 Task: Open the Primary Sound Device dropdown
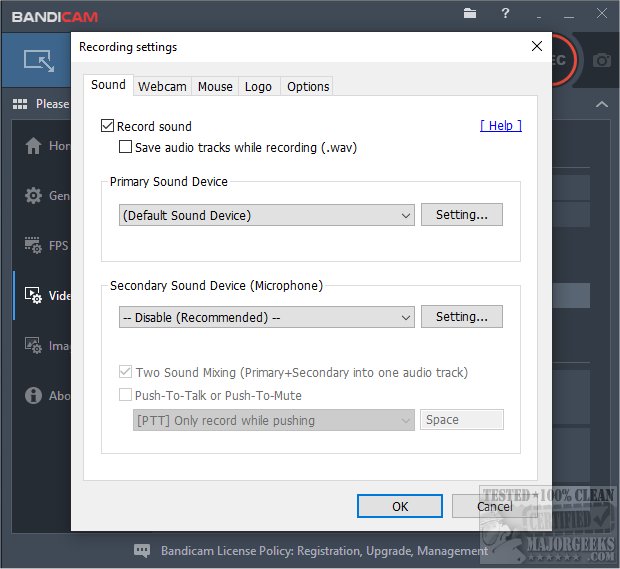pyautogui.click(x=267, y=215)
